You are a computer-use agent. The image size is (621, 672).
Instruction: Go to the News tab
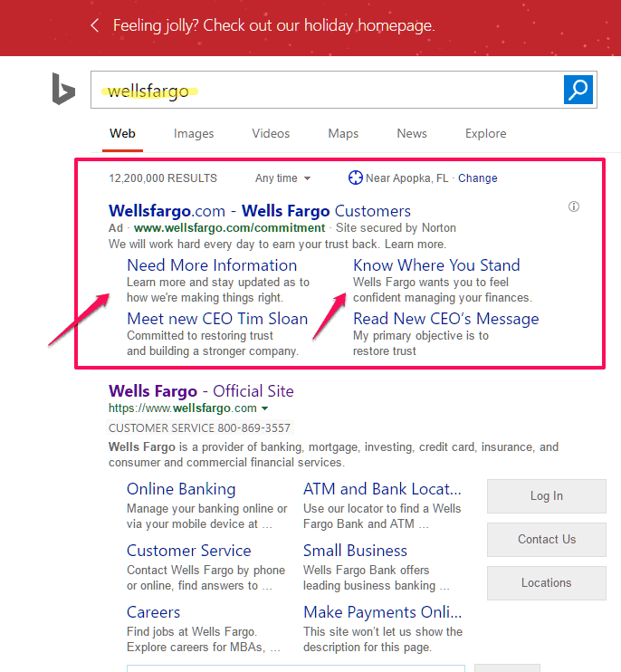[412, 133]
